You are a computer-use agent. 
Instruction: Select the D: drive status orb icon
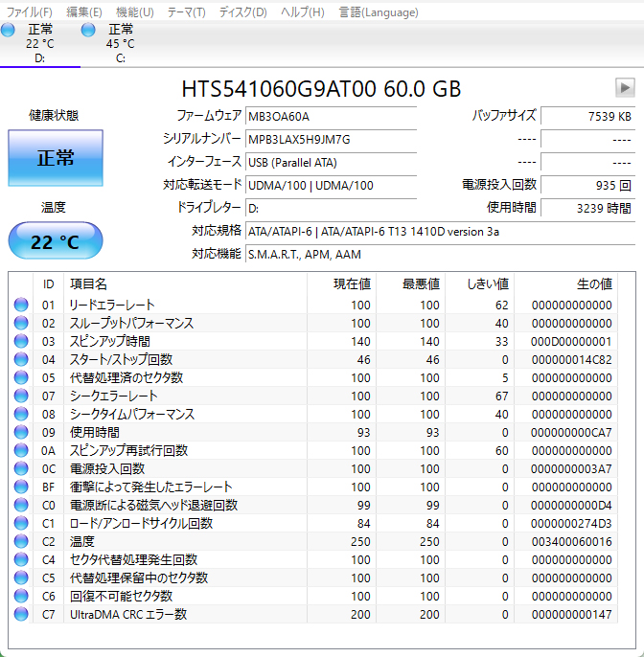9,31
